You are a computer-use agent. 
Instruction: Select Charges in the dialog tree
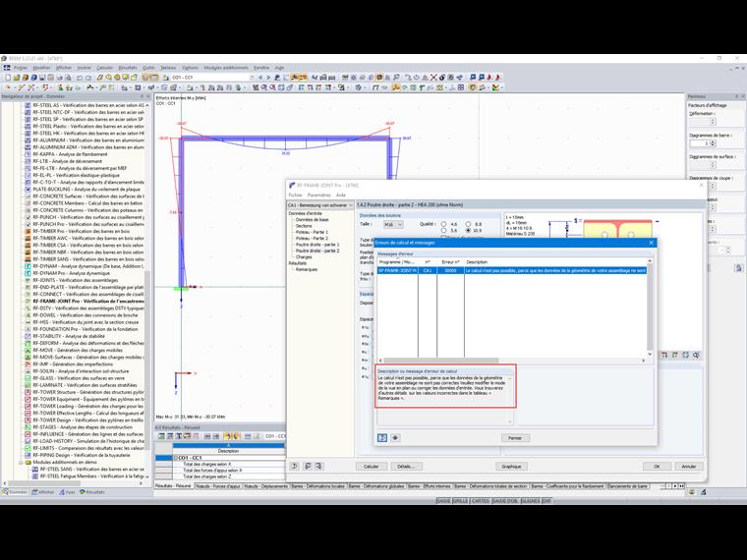click(x=304, y=257)
